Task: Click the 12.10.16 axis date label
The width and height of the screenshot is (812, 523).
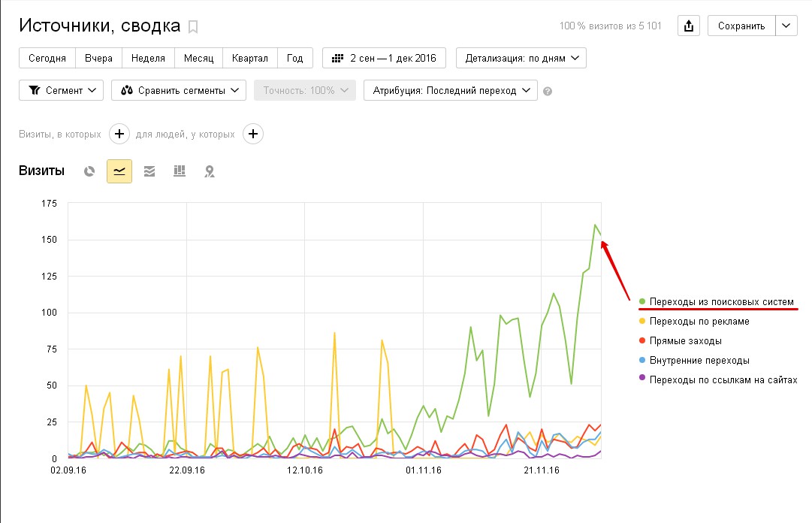Action: [305, 470]
